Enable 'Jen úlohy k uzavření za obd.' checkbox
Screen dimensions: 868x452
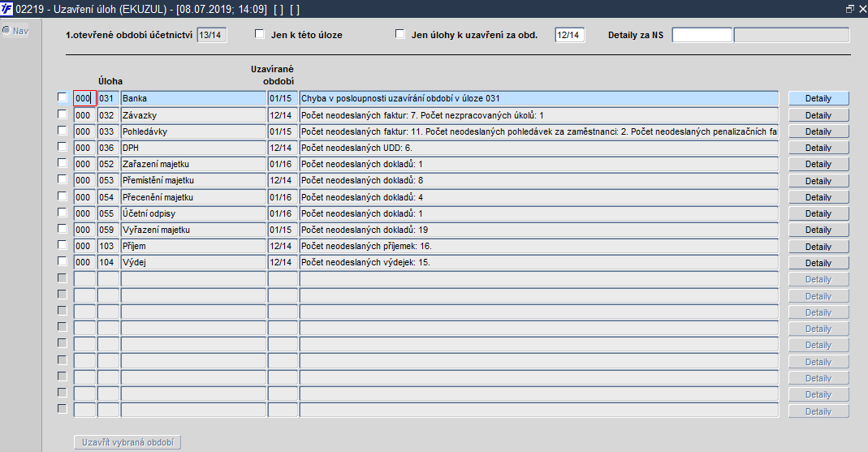tap(399, 34)
